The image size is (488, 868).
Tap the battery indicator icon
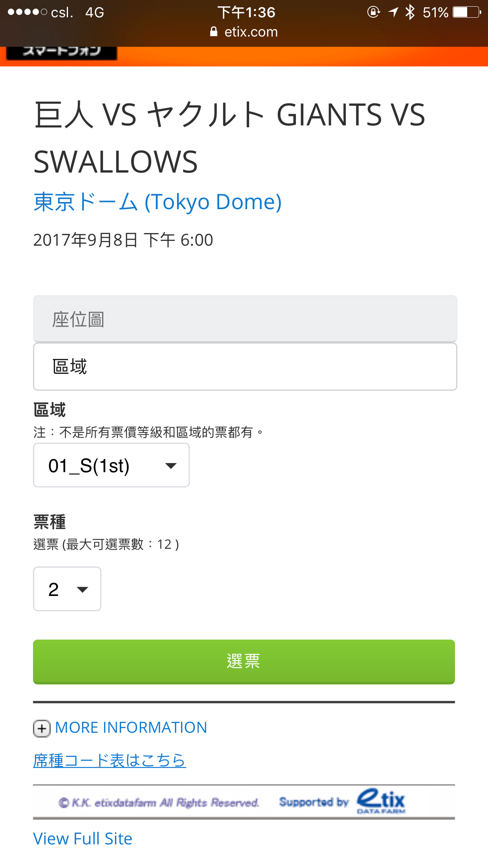(467, 12)
